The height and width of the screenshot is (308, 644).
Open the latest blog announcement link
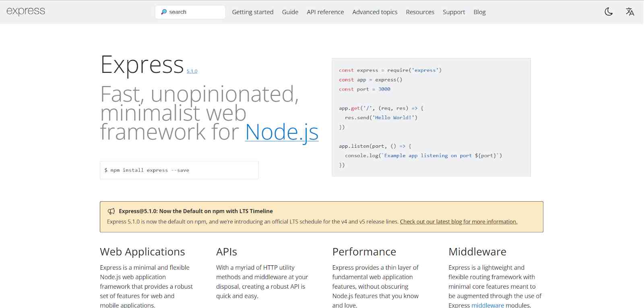458,222
